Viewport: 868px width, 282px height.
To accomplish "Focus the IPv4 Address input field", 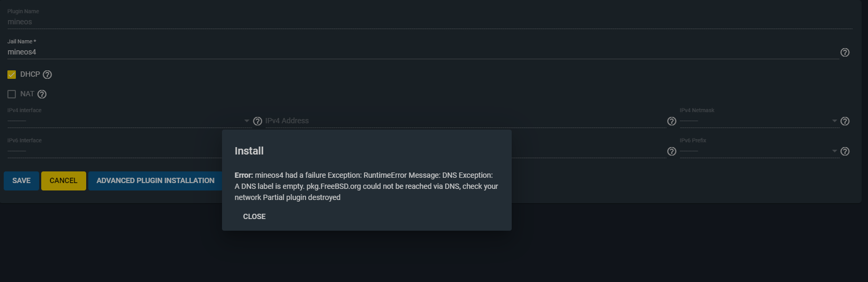I will point(465,121).
